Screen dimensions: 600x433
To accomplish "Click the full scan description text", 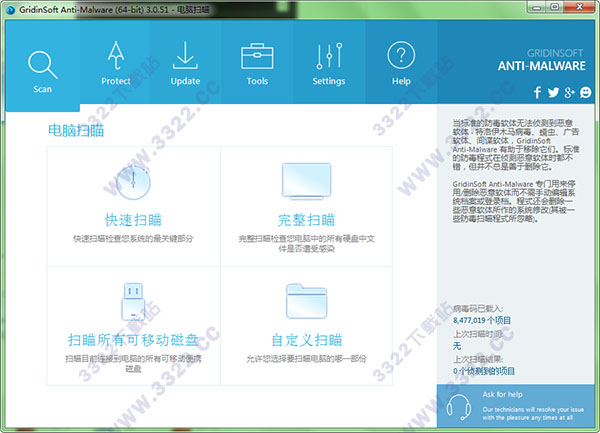I will (306, 244).
